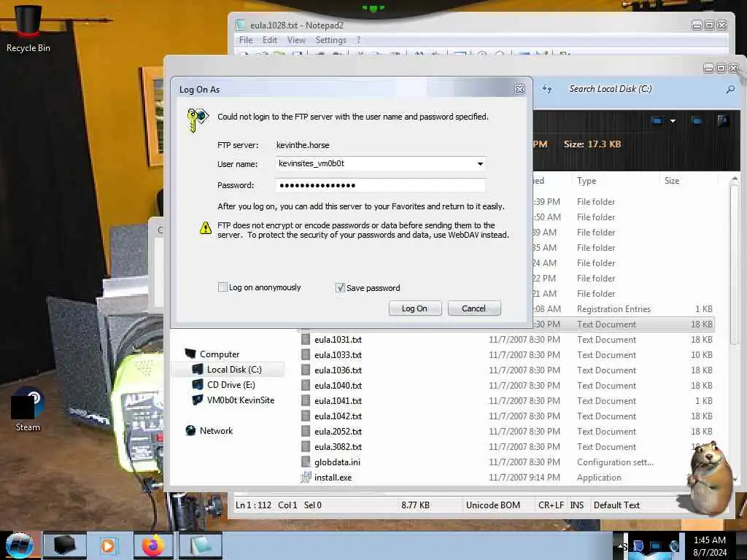Expand the User name dropdown arrow
The width and height of the screenshot is (747, 560).
click(480, 164)
